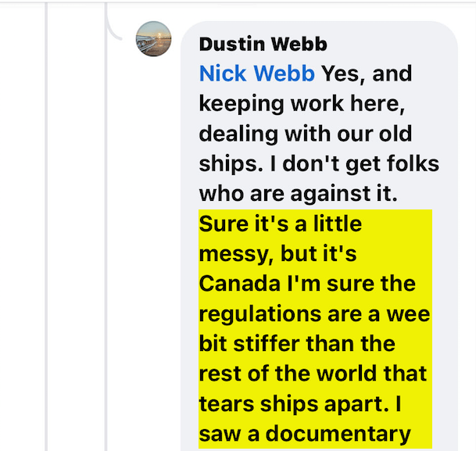The width and height of the screenshot is (476, 451).
Task: Click the word "wee" in the highlighted text
Action: click(409, 314)
